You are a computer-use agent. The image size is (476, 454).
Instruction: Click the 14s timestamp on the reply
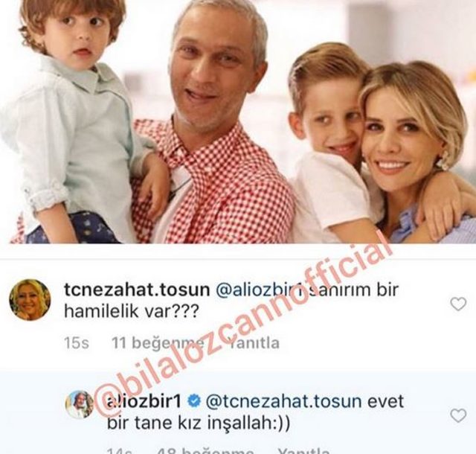(x=120, y=451)
